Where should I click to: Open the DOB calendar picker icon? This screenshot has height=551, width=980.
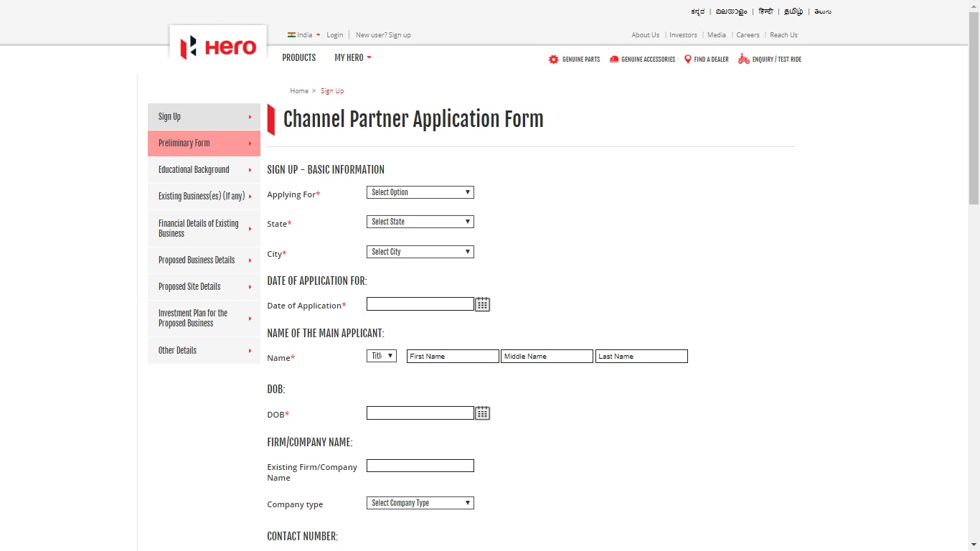[482, 413]
